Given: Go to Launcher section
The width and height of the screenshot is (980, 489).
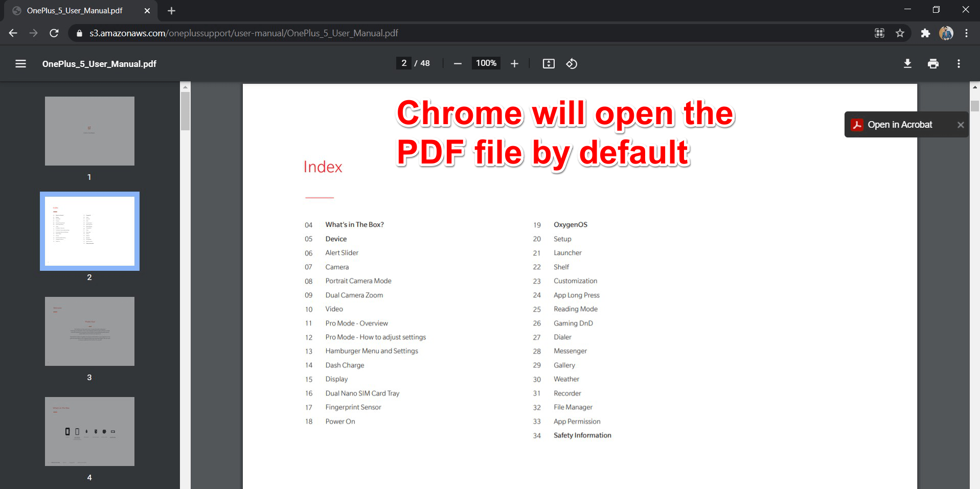Looking at the screenshot, I should click(x=567, y=253).
